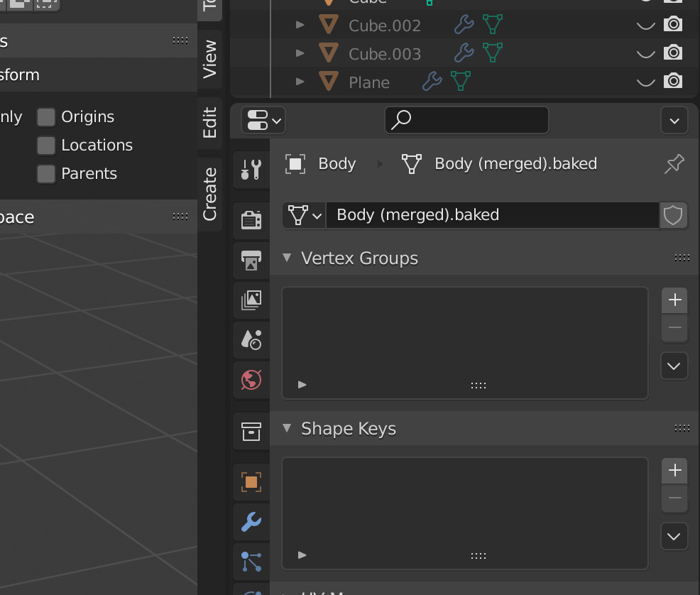Switch to the Edit sidebar tab
Image resolution: width=700 pixels, height=595 pixels.
[x=210, y=123]
